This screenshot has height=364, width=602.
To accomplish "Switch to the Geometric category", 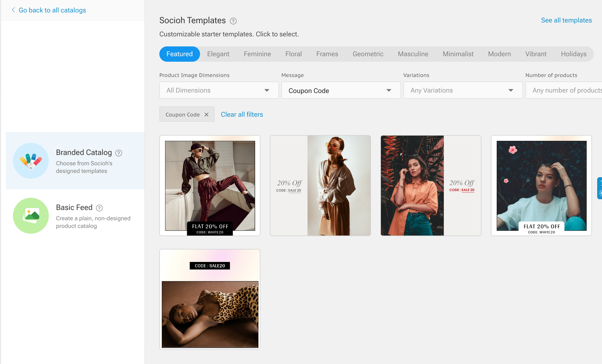I will (368, 54).
